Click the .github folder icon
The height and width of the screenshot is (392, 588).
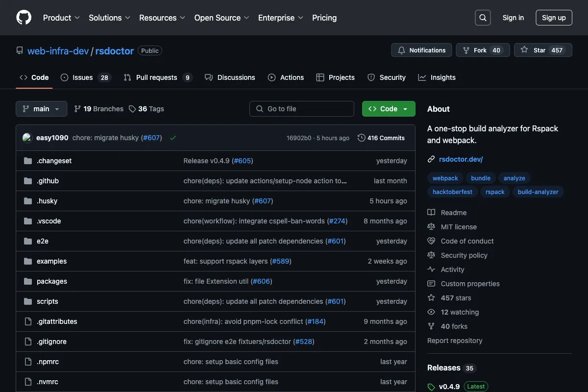(28, 181)
